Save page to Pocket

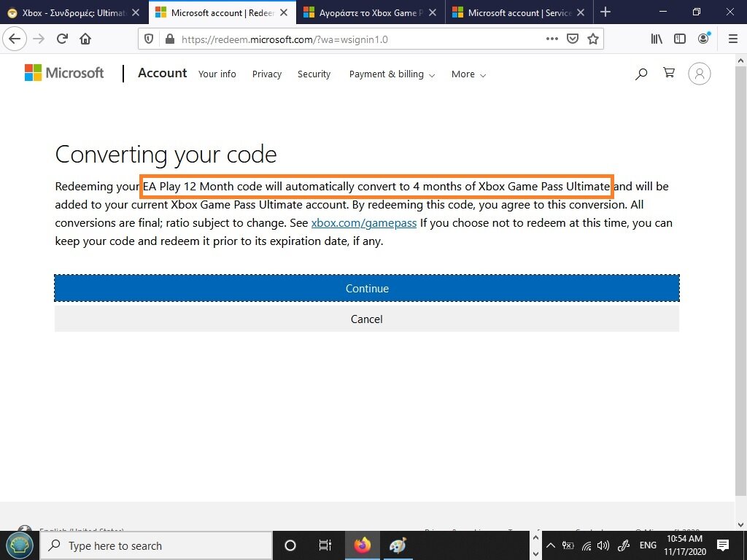pyautogui.click(x=572, y=39)
